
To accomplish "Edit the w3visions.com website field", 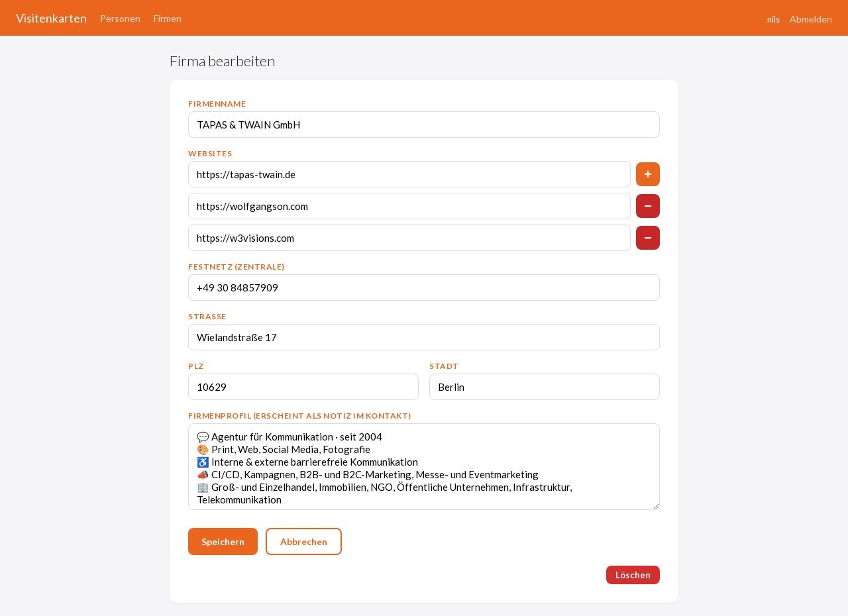I will click(409, 238).
